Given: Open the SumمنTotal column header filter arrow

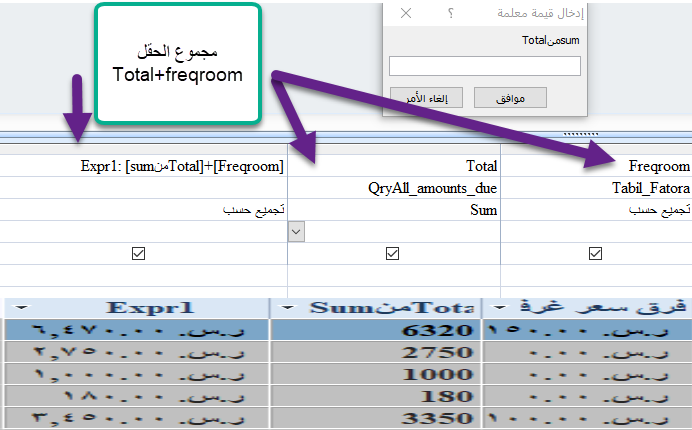Looking at the screenshot, I should coord(290,307).
